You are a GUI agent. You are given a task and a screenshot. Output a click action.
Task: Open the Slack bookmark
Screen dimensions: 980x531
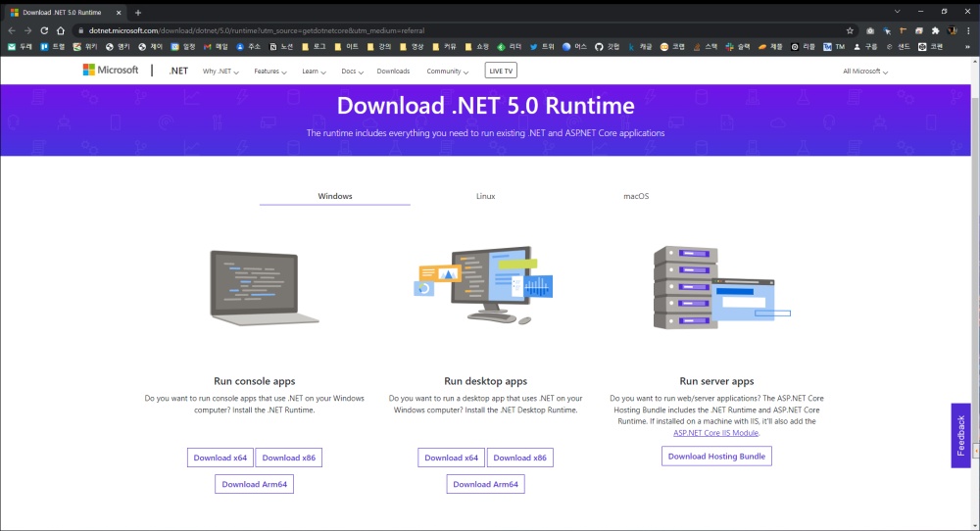point(738,47)
